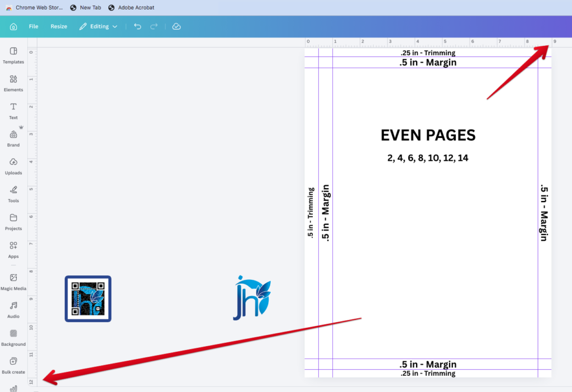
Task: Open the Templates panel
Action: [13, 55]
